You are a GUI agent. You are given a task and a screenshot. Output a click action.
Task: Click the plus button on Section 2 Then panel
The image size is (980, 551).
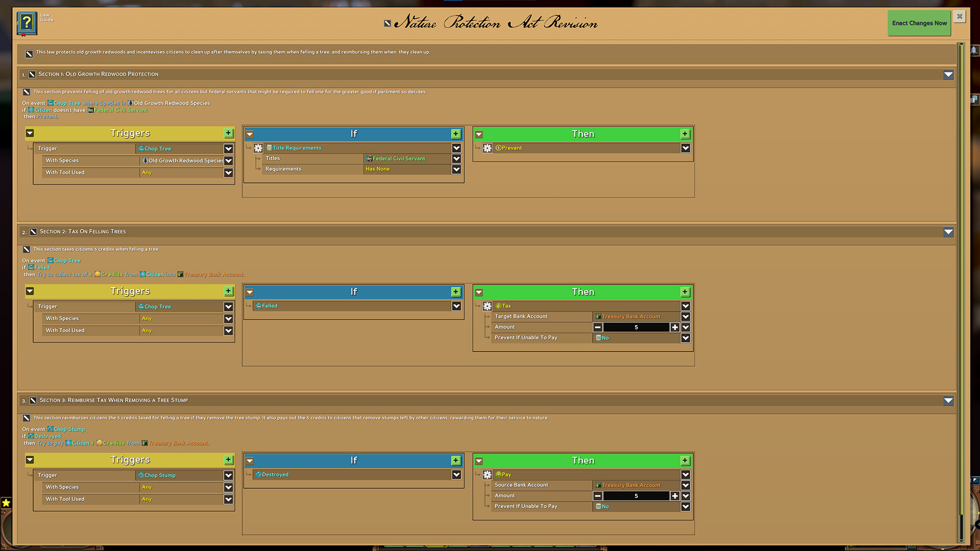pyautogui.click(x=685, y=291)
